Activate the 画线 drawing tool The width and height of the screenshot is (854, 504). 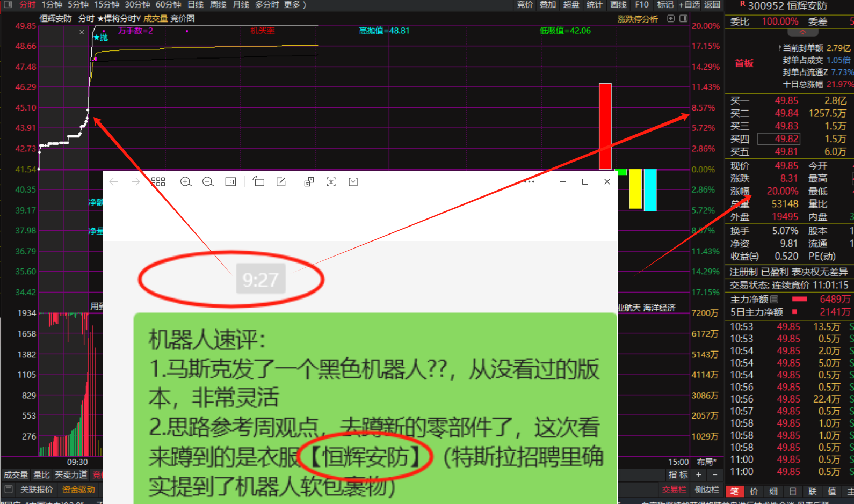(618, 4)
